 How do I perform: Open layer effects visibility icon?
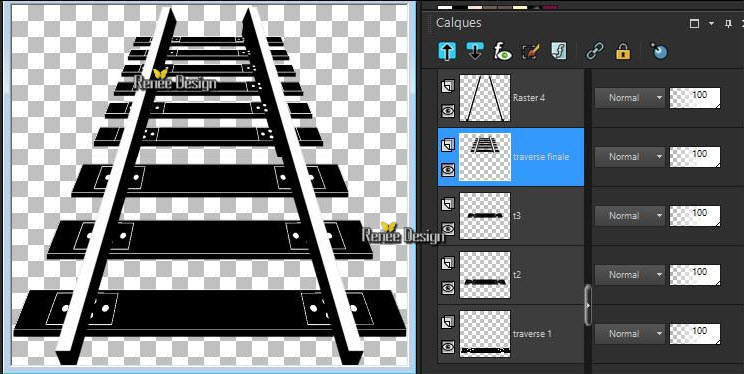(502, 51)
